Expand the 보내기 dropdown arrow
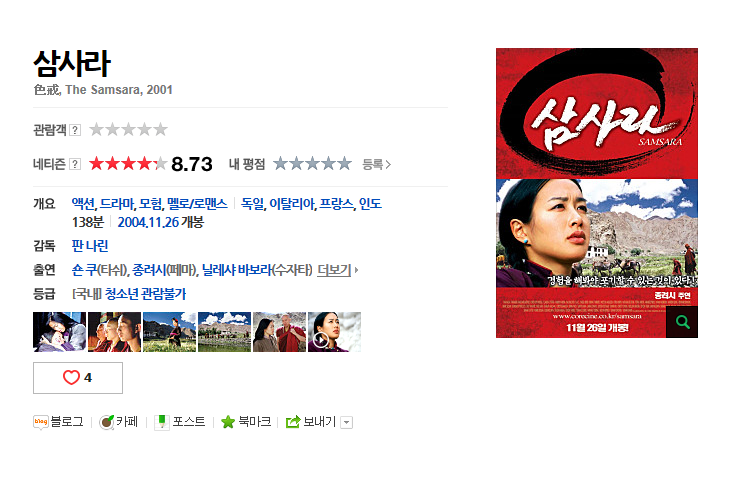The image size is (729, 481). tap(346, 422)
